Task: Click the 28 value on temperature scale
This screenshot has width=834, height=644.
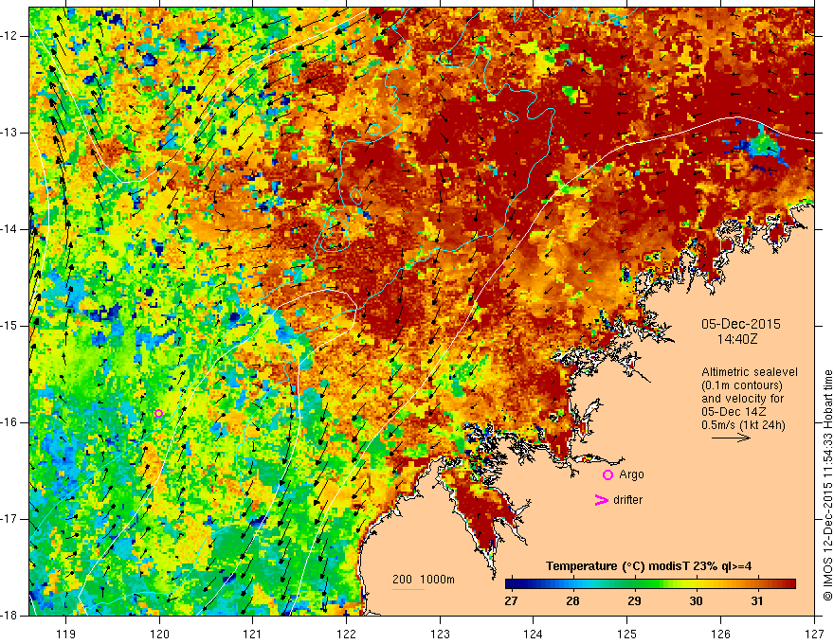Action: pyautogui.click(x=572, y=601)
